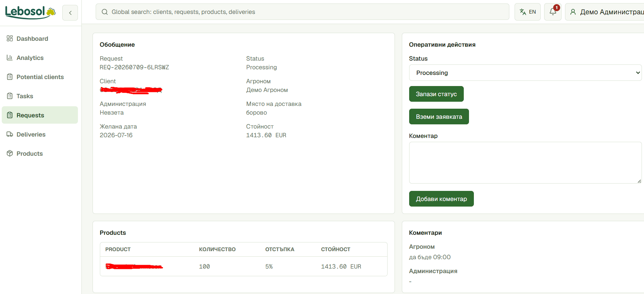The height and width of the screenshot is (294, 644).
Task: Click the Dashboard grid icon
Action: point(10,38)
